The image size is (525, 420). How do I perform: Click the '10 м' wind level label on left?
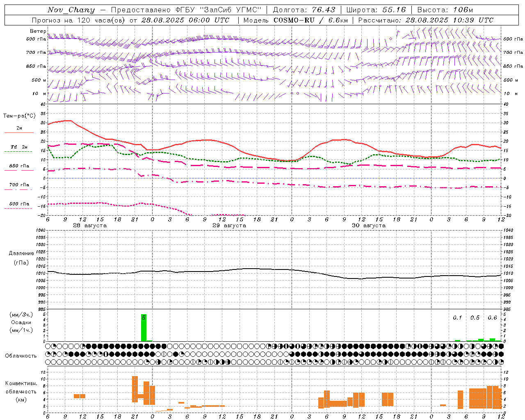pyautogui.click(x=39, y=94)
